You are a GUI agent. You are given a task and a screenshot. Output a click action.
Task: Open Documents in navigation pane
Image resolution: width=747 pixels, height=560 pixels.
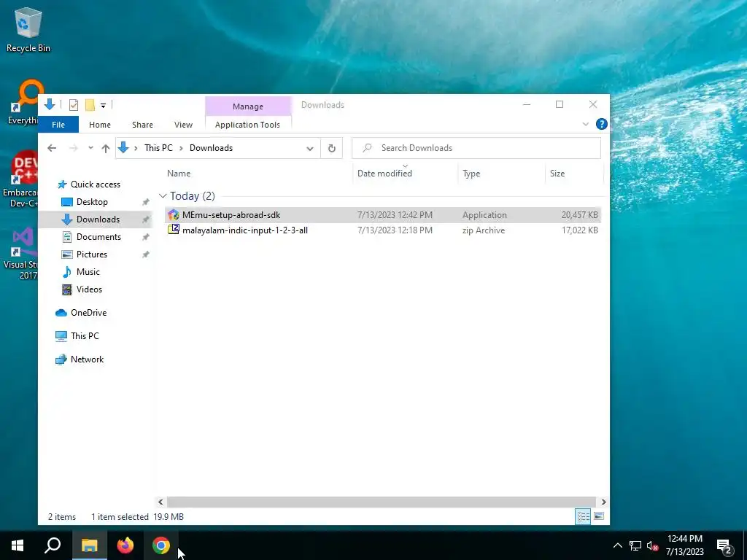click(98, 237)
